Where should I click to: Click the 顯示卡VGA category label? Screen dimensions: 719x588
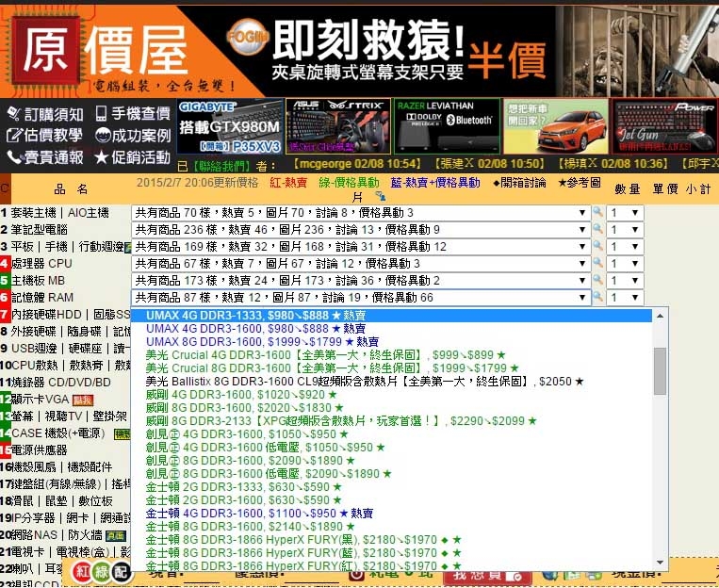40,400
